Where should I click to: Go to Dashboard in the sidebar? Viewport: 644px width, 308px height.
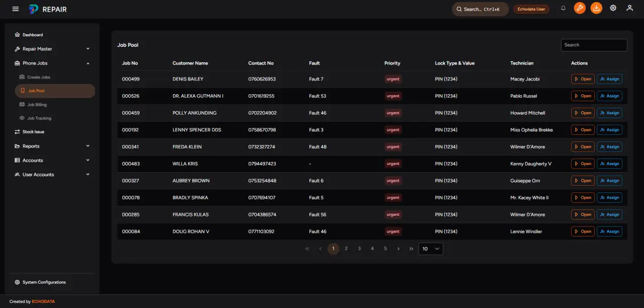(52, 35)
